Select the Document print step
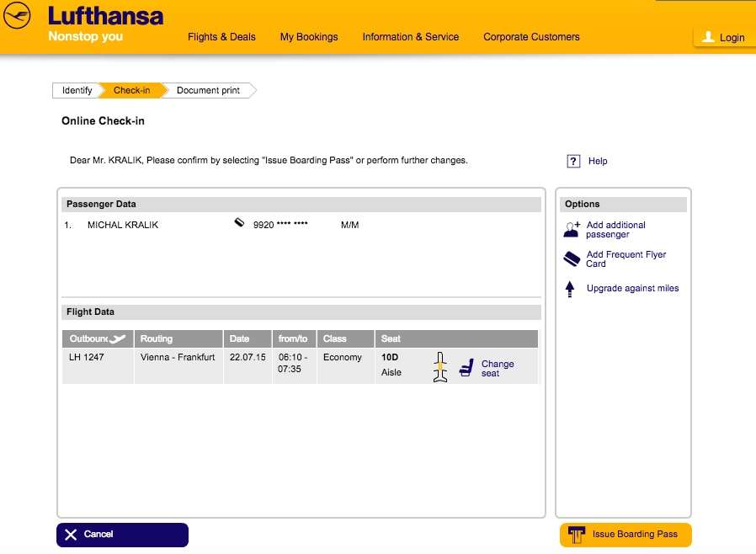756x554 pixels. click(208, 90)
